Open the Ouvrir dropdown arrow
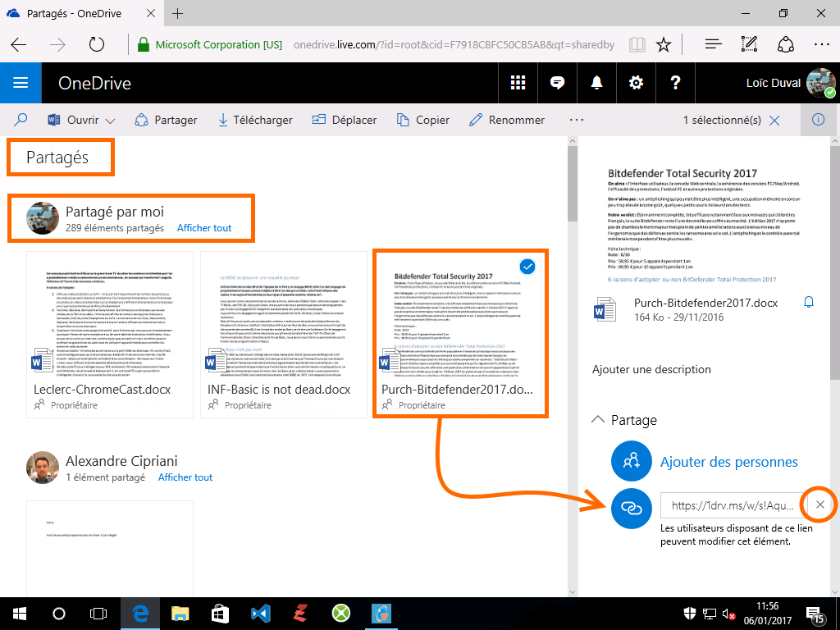Screen dimensions: 840x630 (110, 121)
